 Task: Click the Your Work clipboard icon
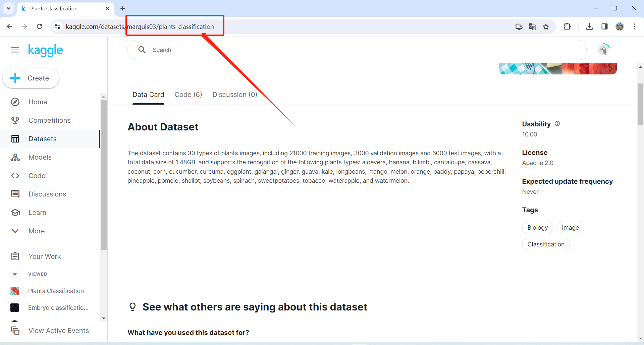point(15,256)
